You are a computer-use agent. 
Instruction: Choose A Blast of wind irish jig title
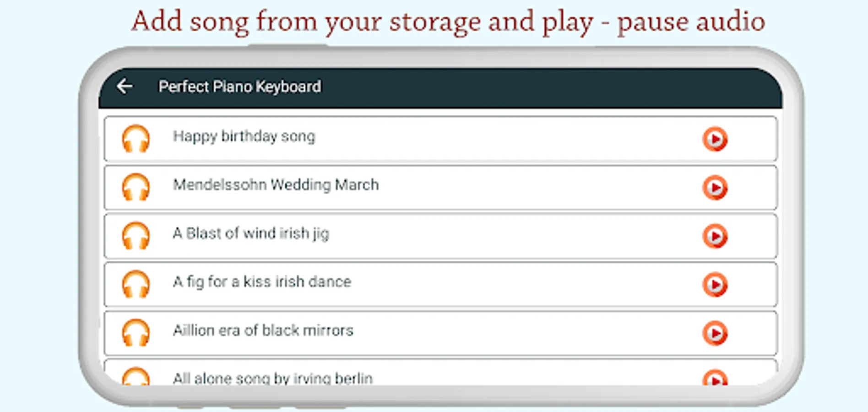tap(251, 233)
